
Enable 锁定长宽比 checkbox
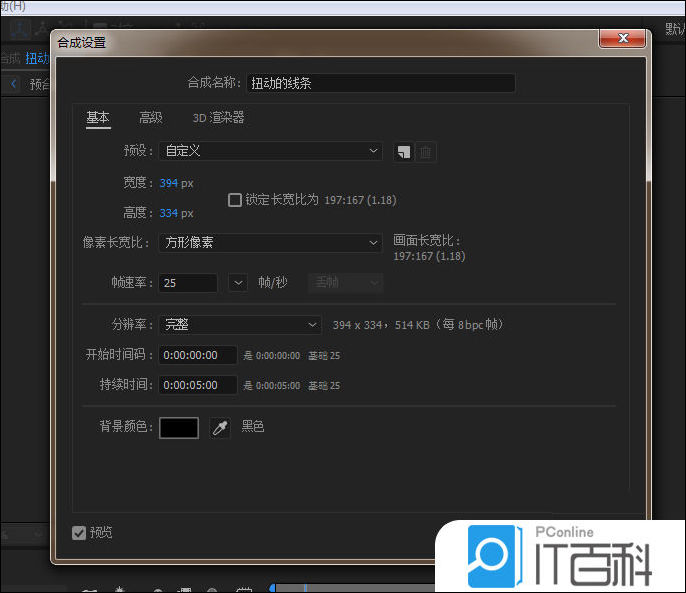(x=235, y=200)
